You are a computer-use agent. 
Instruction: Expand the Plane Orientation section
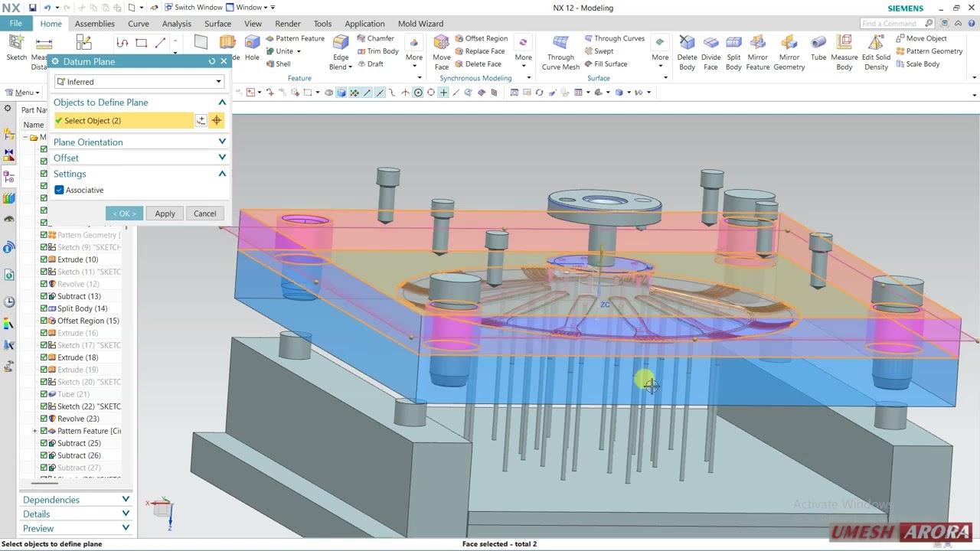tap(222, 142)
